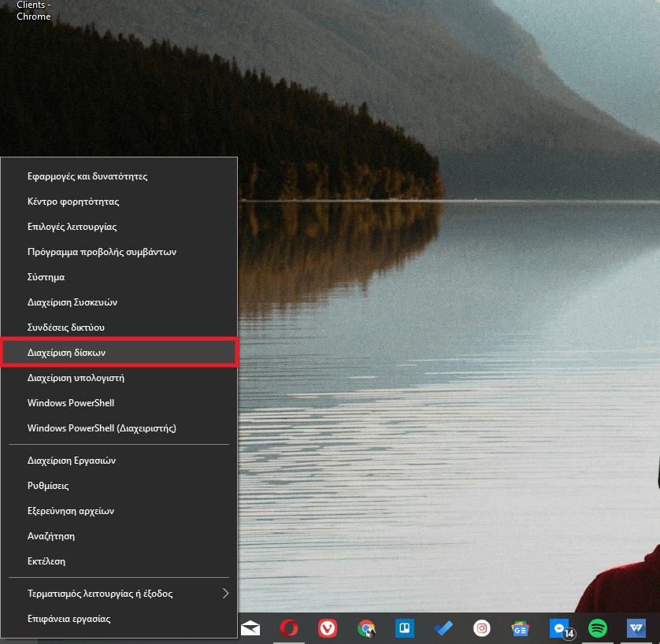The image size is (660, 644).
Task: Click the Chrome icon in taskbar
Action: click(366, 628)
